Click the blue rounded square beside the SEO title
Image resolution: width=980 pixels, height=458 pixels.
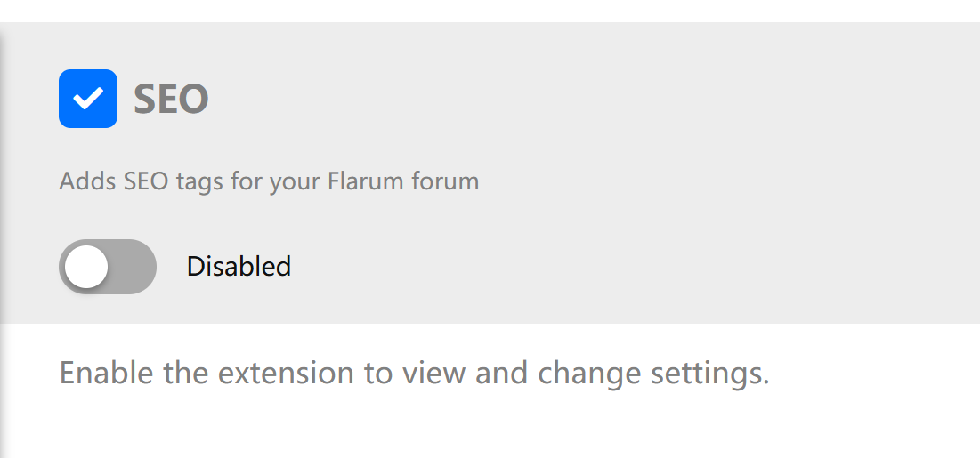tap(88, 99)
